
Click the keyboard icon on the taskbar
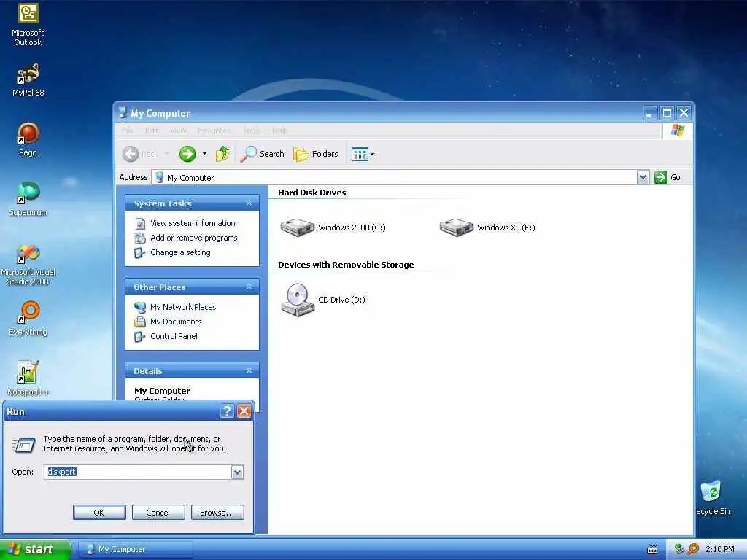pos(652,550)
